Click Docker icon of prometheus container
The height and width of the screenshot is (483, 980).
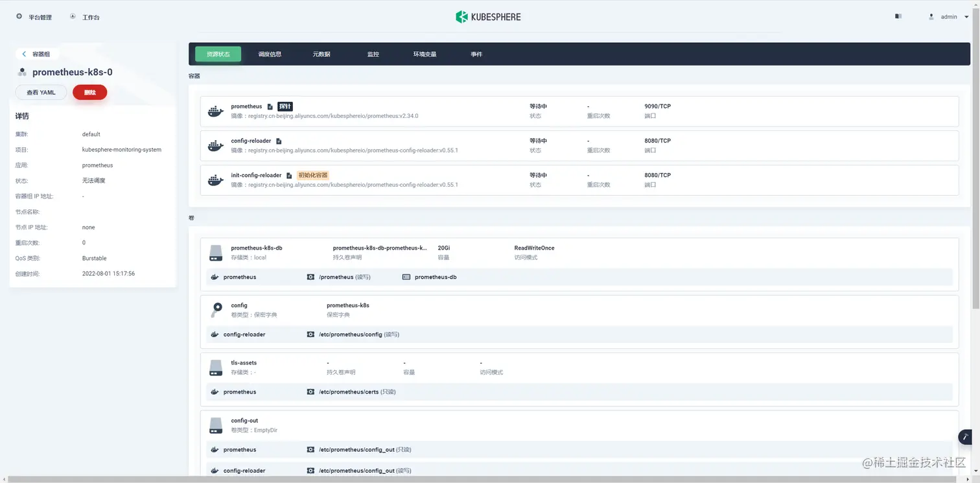[x=216, y=112]
